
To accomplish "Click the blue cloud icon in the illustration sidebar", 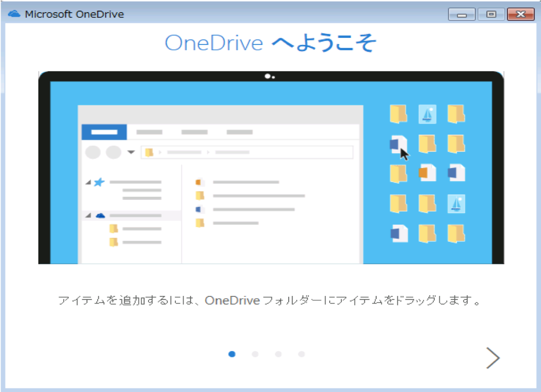I will 100,214.
